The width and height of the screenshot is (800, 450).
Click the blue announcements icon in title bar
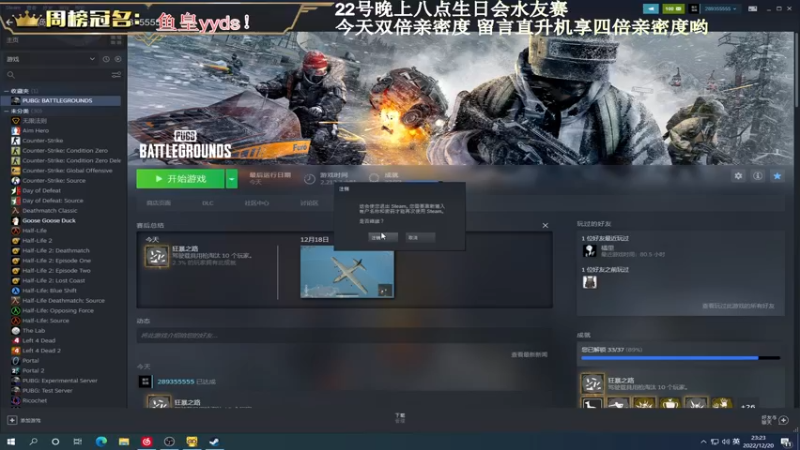651,9
